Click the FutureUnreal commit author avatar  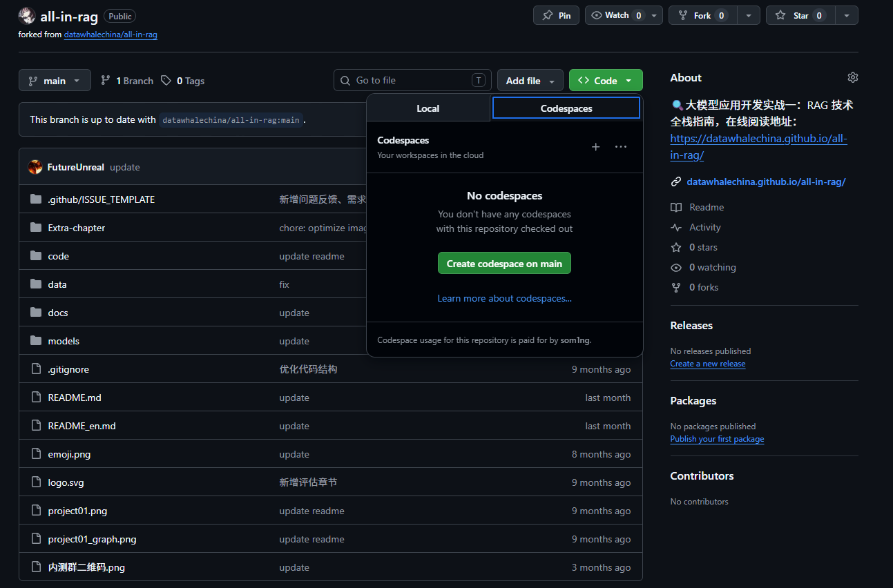click(35, 167)
